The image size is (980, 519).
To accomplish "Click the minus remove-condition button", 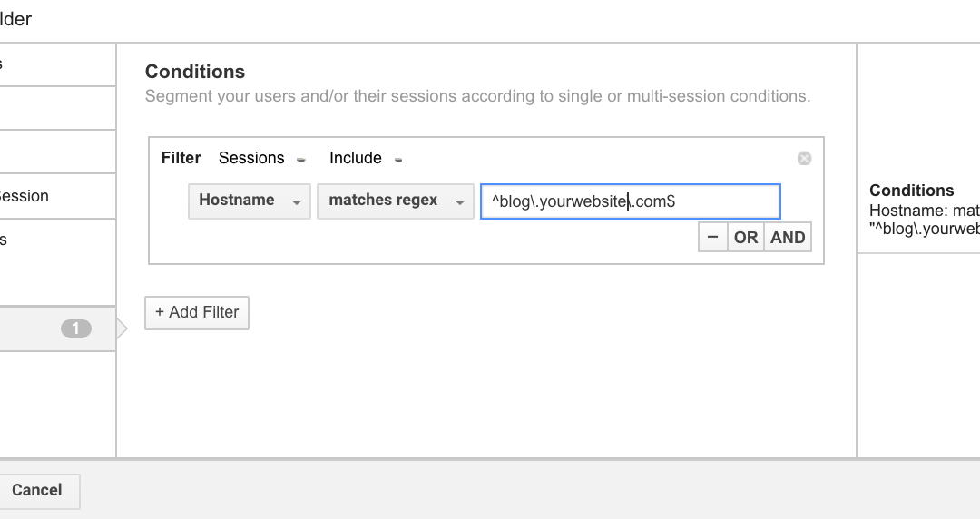I will tap(712, 237).
